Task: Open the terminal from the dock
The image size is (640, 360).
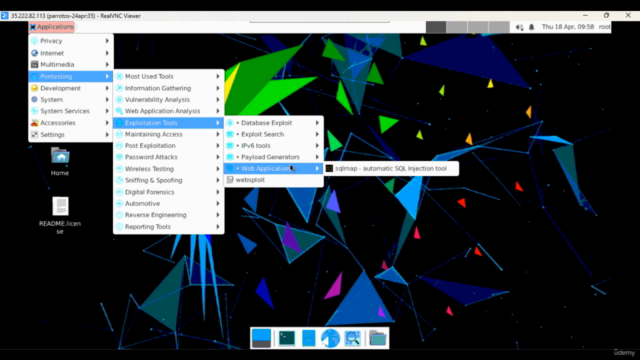Action: tap(287, 338)
